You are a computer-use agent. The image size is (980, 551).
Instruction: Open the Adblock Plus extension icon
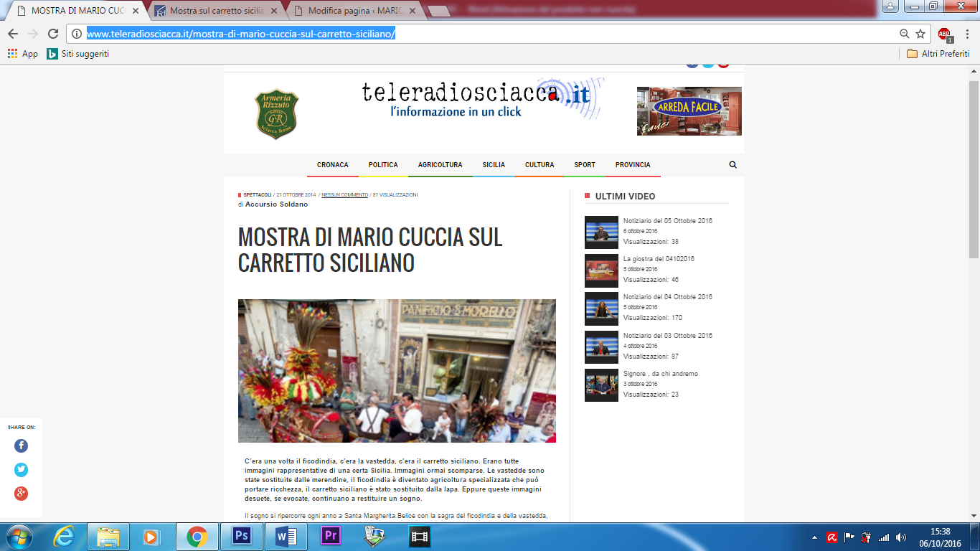(945, 34)
